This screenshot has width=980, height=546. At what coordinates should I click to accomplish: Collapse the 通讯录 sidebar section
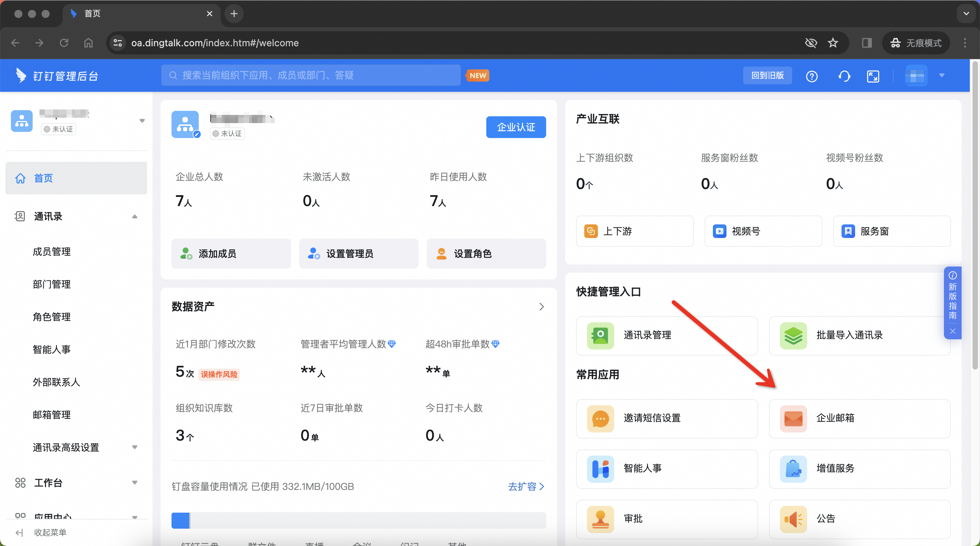click(135, 217)
